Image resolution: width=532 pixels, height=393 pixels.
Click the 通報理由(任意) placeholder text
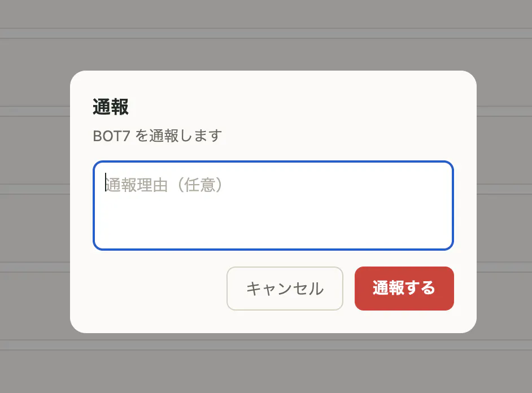164,185
